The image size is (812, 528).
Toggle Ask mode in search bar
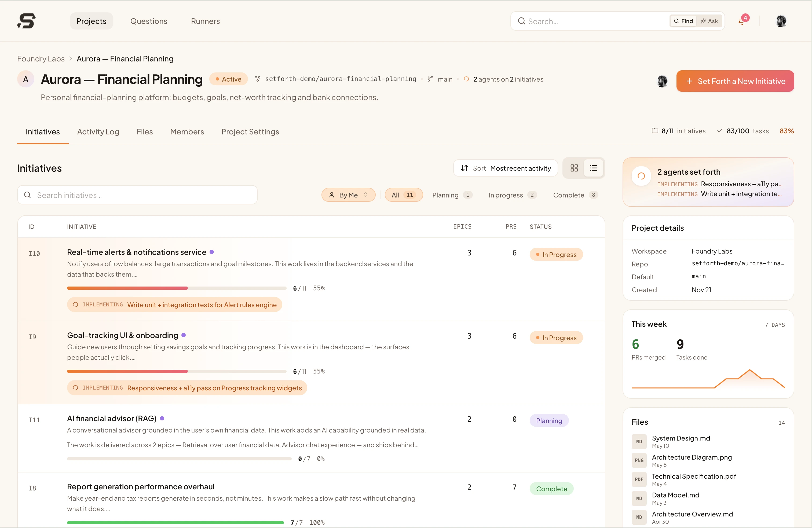coord(709,21)
